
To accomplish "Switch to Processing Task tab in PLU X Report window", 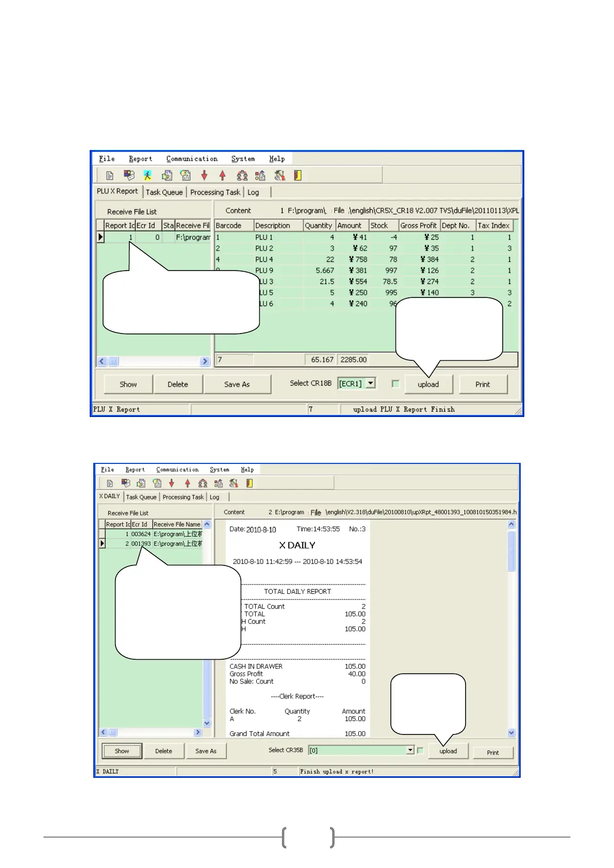I will point(215,192).
